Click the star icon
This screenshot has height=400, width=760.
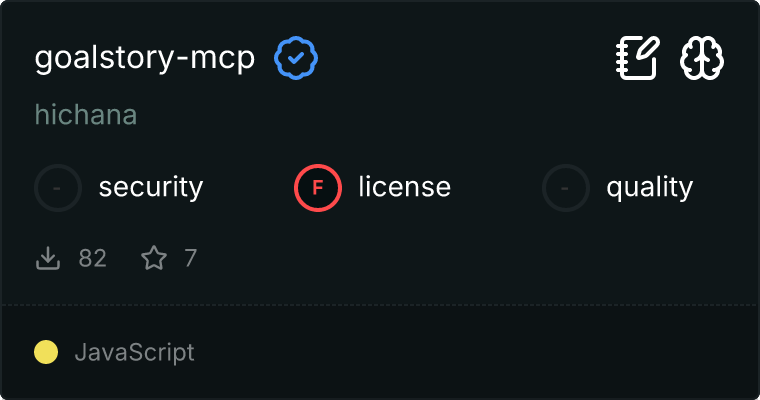click(154, 258)
